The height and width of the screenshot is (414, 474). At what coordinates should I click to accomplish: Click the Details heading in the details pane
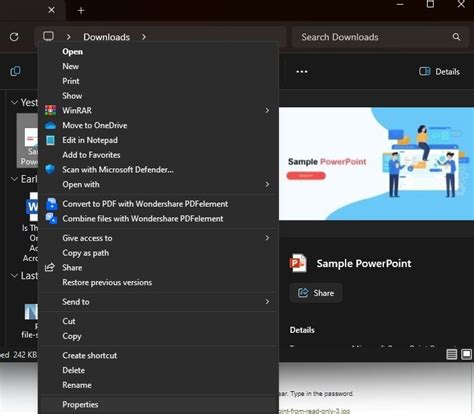coord(302,330)
